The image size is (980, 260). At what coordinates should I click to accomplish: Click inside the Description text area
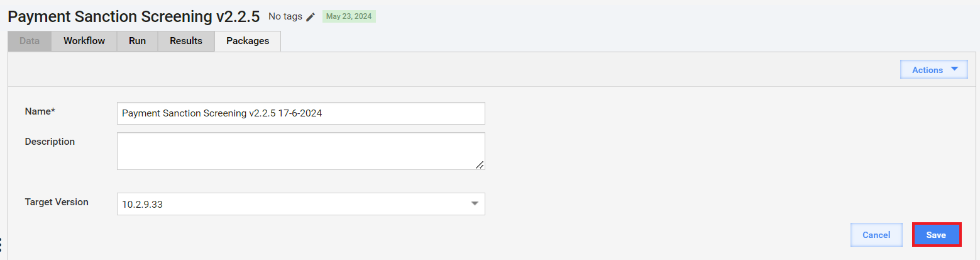[300, 151]
